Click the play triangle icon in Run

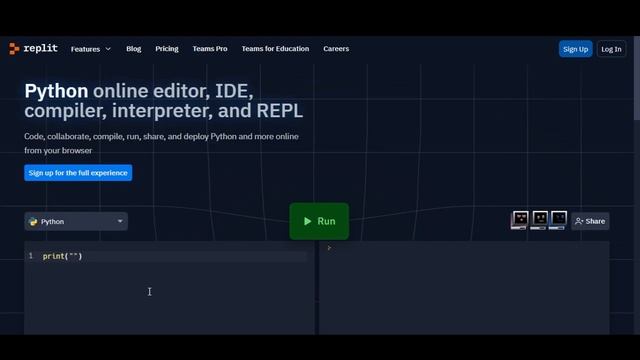(x=307, y=221)
